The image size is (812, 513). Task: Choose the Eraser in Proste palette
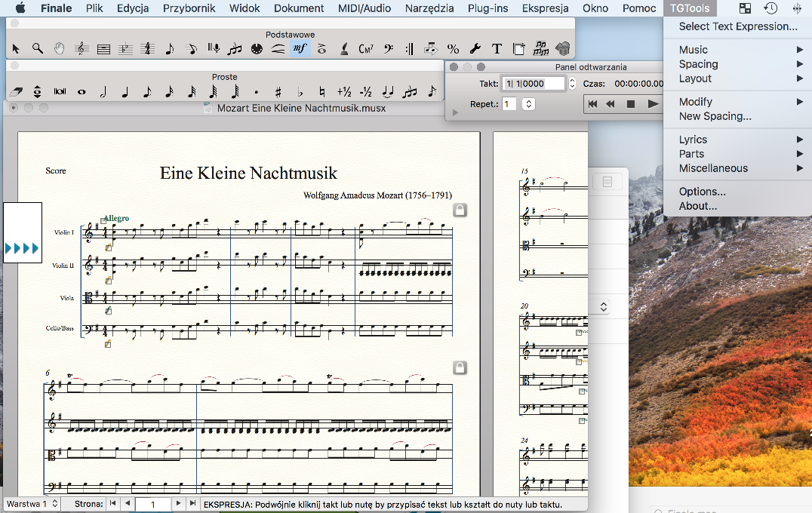tap(16, 91)
